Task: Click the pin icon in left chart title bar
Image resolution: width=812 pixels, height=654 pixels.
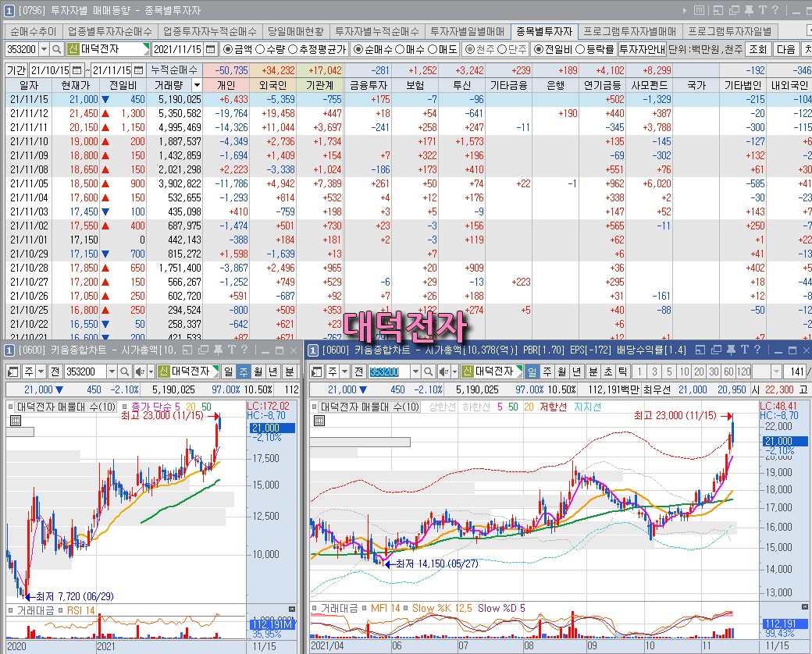Action: point(218,350)
